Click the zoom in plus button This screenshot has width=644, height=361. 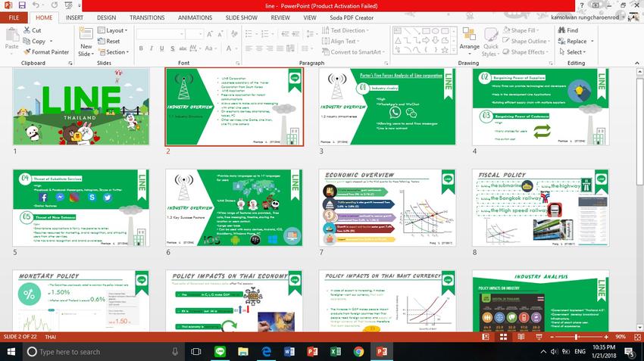pos(606,337)
